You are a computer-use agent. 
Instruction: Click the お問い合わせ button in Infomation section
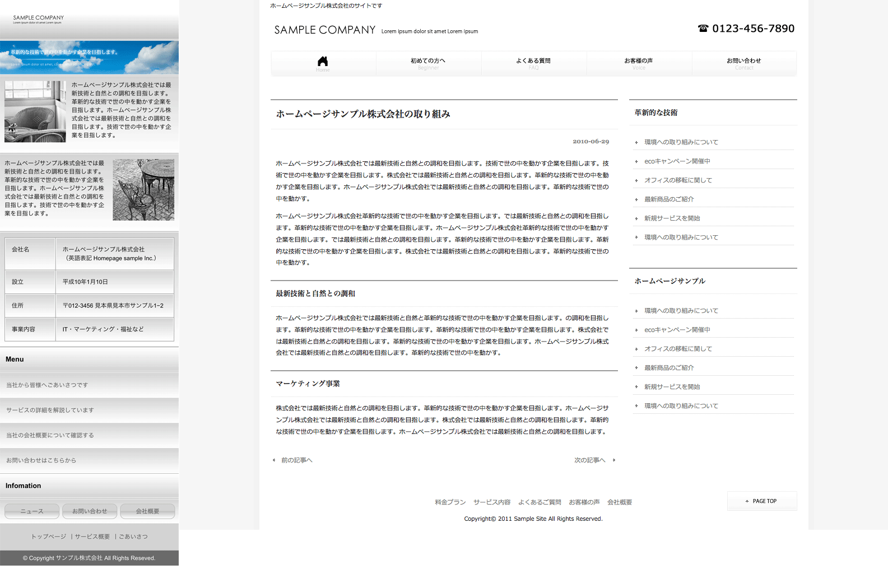[x=90, y=511]
